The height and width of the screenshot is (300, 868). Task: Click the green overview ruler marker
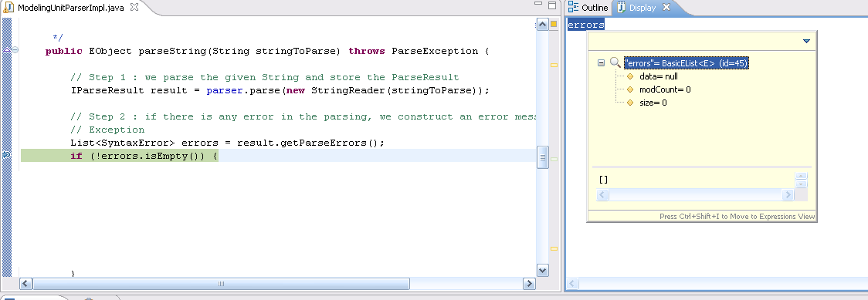point(554,159)
